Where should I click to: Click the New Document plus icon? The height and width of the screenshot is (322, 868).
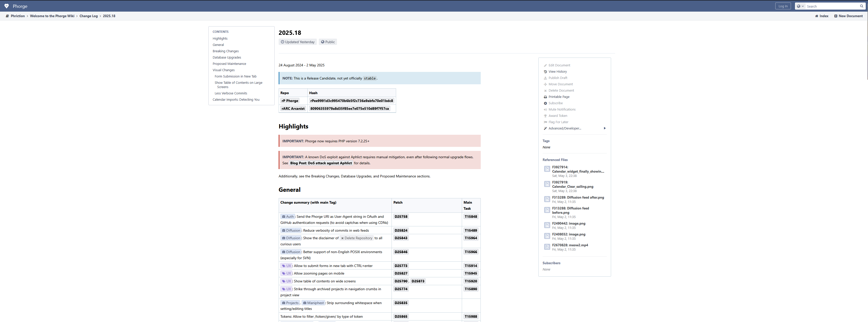point(836,16)
